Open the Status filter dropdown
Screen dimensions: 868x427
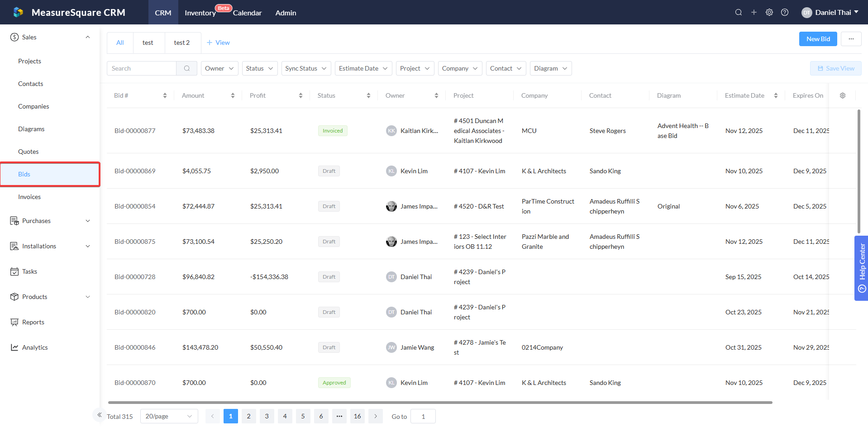260,68
